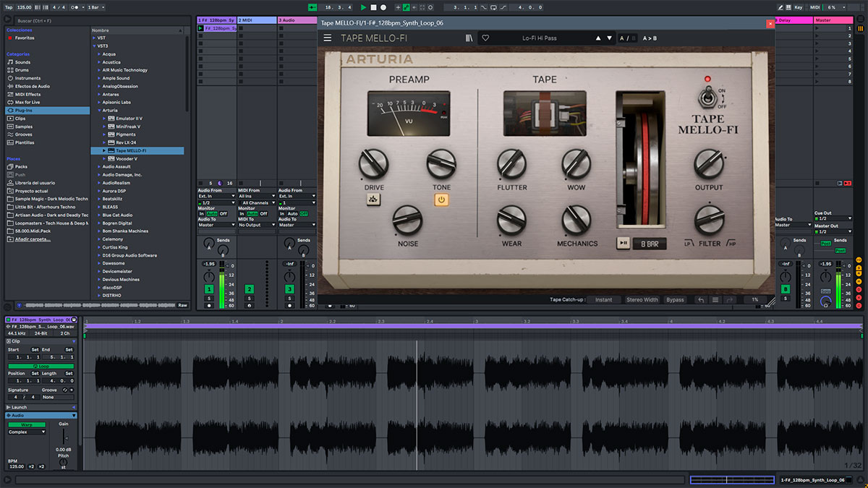Copy preset state with A > B button
This screenshot has width=868, height=488.
point(650,38)
